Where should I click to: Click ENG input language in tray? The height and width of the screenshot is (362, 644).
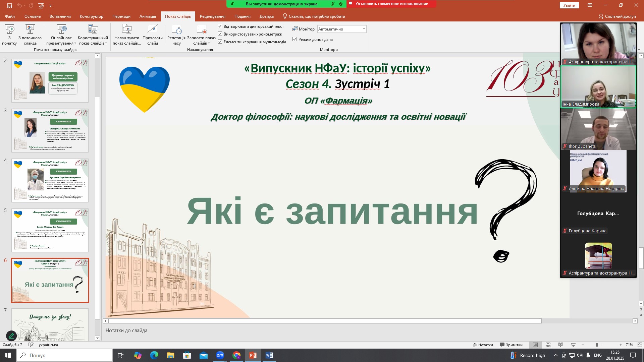(598, 355)
